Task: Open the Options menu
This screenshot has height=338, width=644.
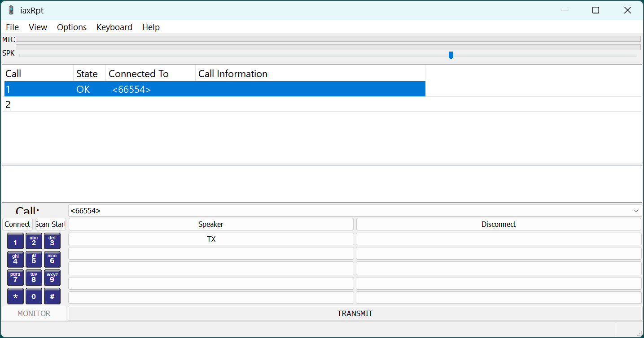Action: pyautogui.click(x=71, y=27)
